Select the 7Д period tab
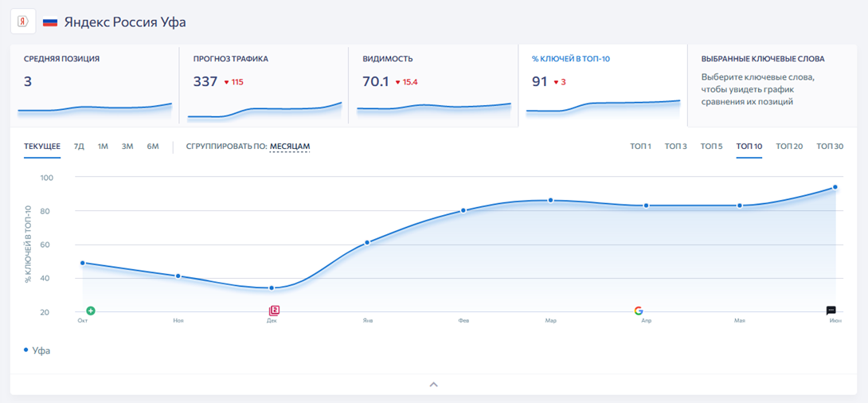 coord(79,147)
